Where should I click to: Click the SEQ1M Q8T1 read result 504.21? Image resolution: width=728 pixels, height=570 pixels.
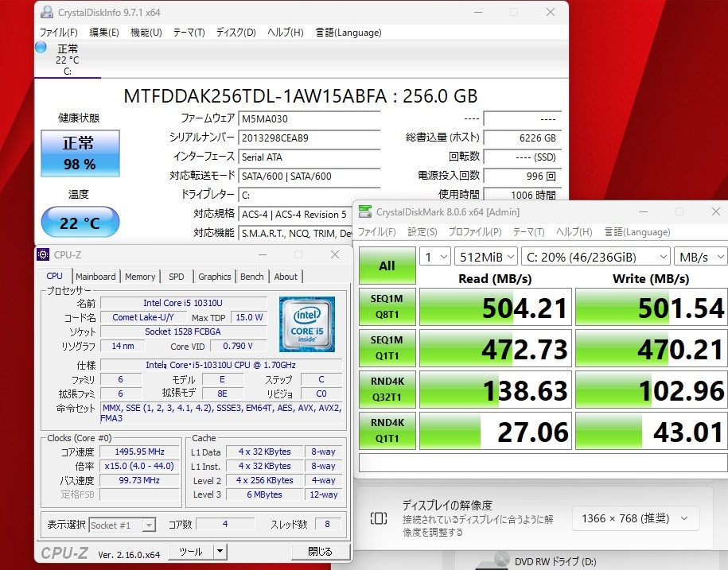click(x=496, y=307)
